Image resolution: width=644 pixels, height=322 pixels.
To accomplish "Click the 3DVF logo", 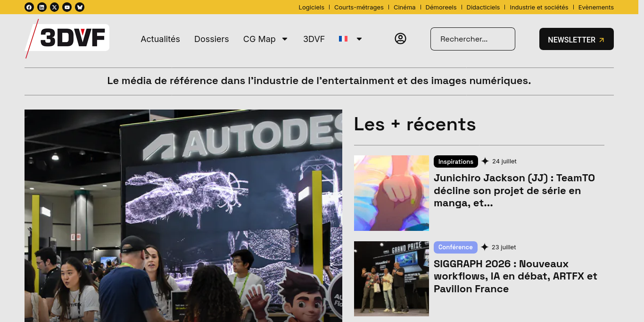I will [67, 38].
